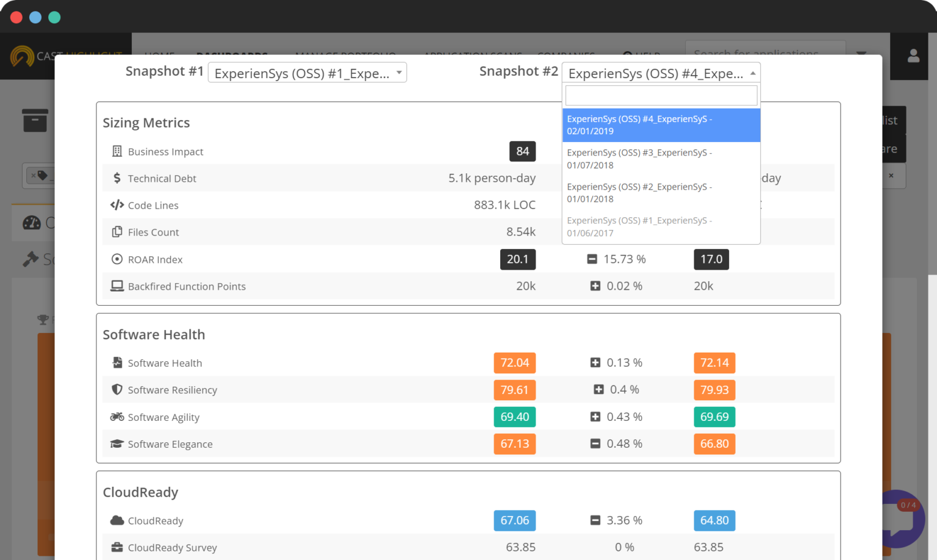Click the Code Lines brackets icon
This screenshot has height=560, width=937.
click(117, 205)
